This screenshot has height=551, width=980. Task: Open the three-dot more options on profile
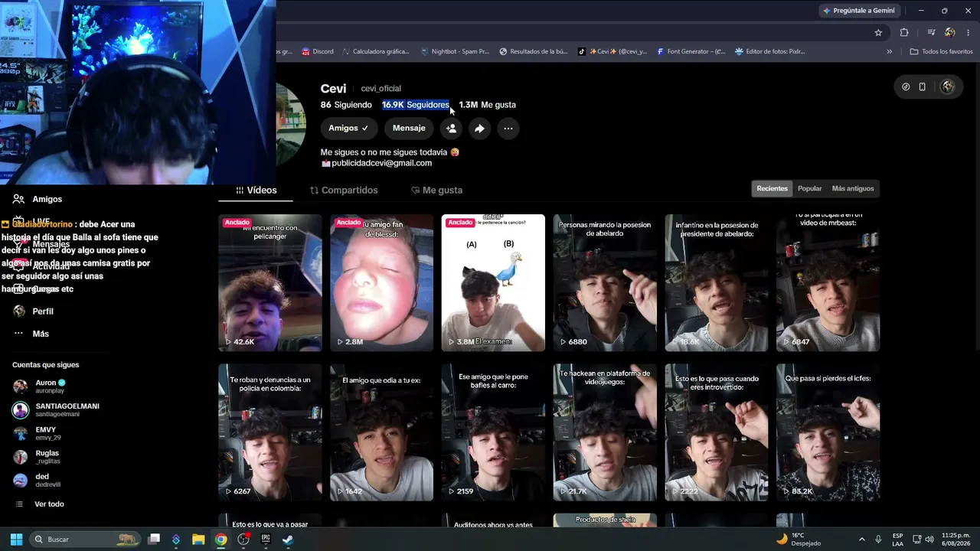pyautogui.click(x=508, y=129)
